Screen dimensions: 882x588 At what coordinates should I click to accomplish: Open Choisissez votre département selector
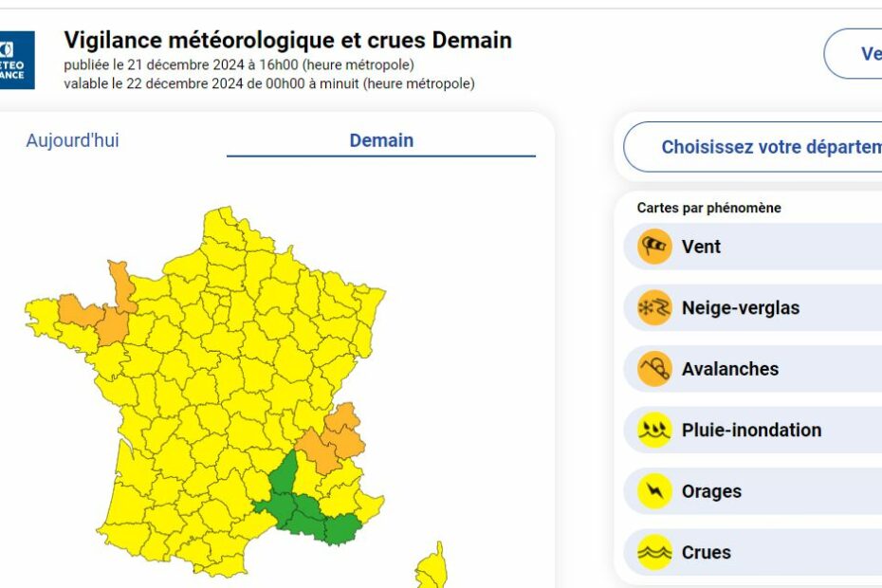(x=753, y=147)
